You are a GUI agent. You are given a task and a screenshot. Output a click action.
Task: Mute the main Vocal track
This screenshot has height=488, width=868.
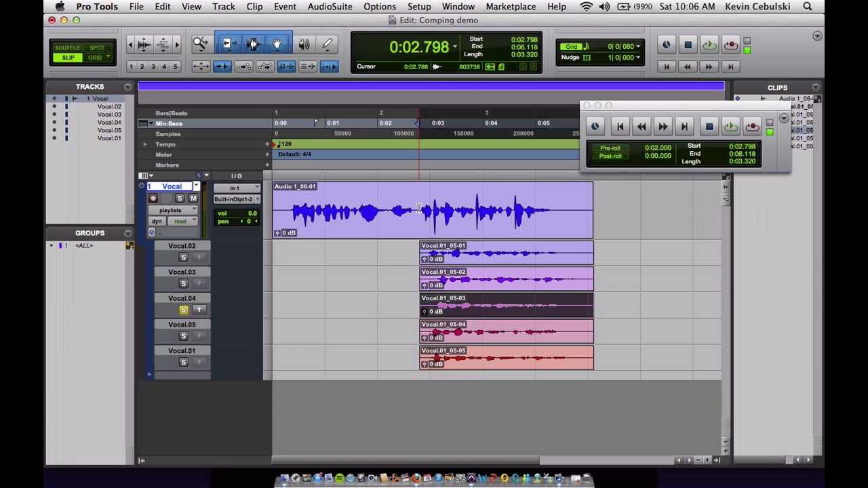193,199
